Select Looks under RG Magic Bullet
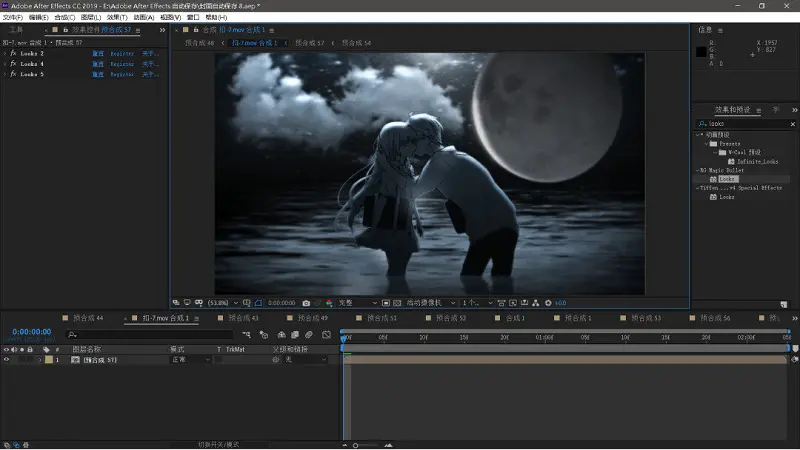800x450 pixels. pos(728,179)
